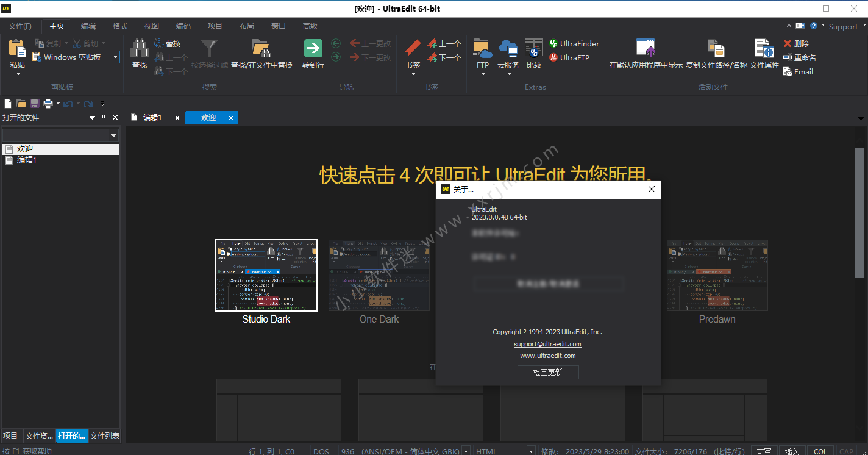Click the File Properties icon
Viewport: 868px width, 455px height.
click(x=764, y=49)
